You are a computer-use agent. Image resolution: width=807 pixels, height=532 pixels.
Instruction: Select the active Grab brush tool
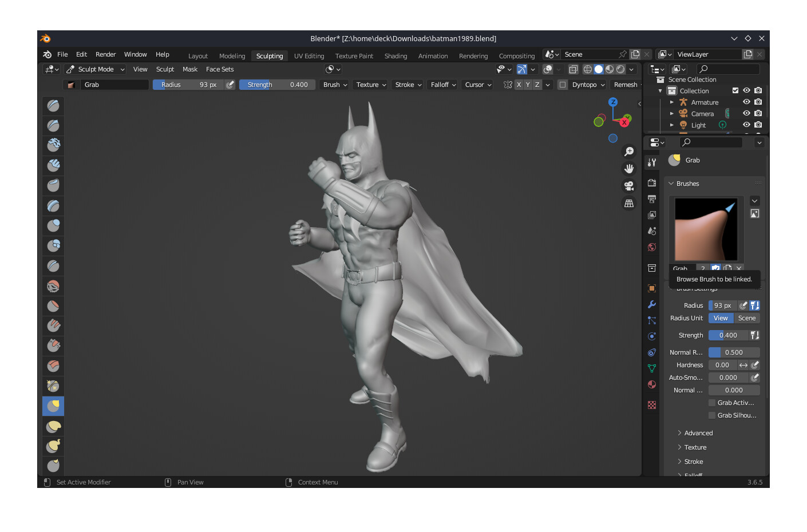pos(53,406)
